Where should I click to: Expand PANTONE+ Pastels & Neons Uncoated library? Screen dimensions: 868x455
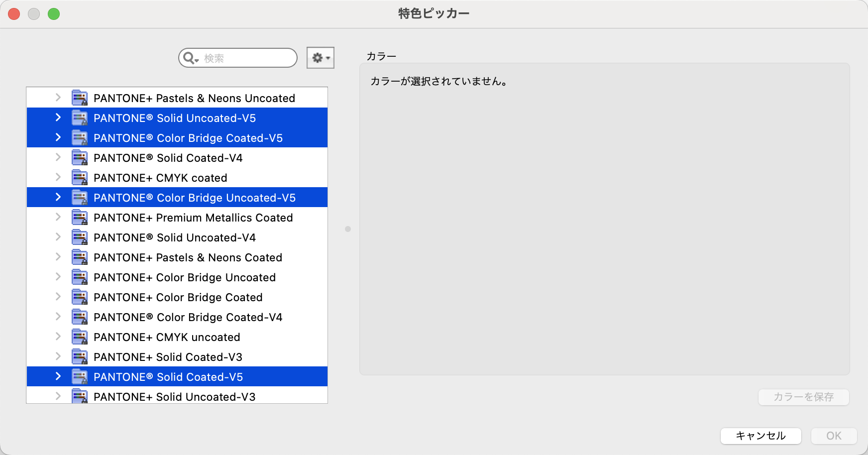pyautogui.click(x=58, y=98)
